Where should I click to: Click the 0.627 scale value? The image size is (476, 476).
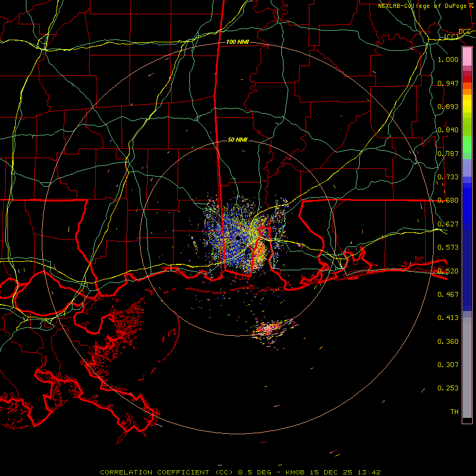[x=448, y=224]
